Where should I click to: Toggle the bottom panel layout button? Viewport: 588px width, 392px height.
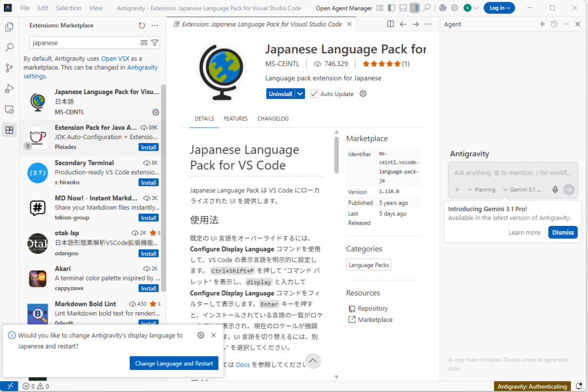pyautogui.click(x=403, y=8)
